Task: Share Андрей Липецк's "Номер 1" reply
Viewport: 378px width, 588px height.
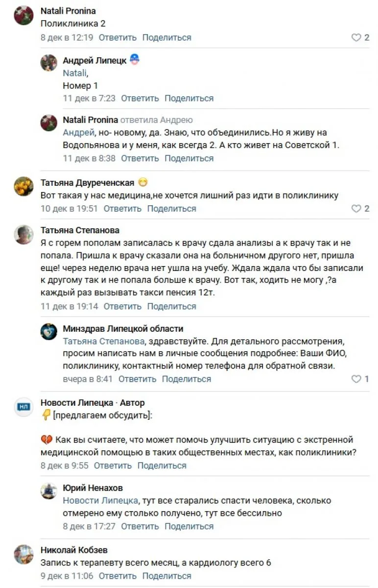Action: 189,98
